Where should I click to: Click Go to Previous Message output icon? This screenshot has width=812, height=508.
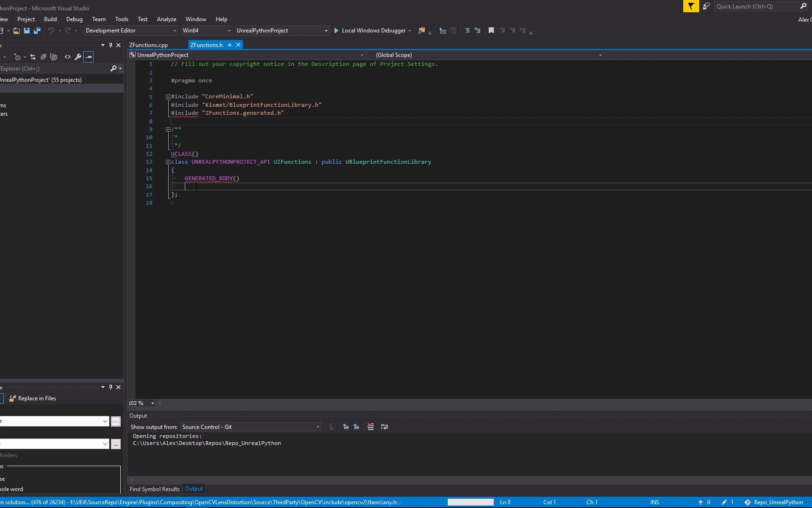pyautogui.click(x=346, y=427)
